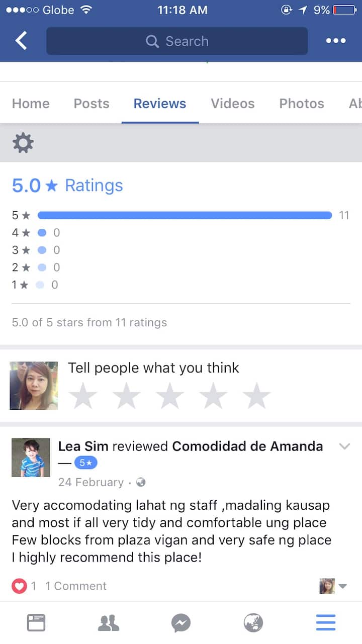Viewport: 362px width, 644px height.
Task: Open Lea Sim's profile name link
Action: 83,446
